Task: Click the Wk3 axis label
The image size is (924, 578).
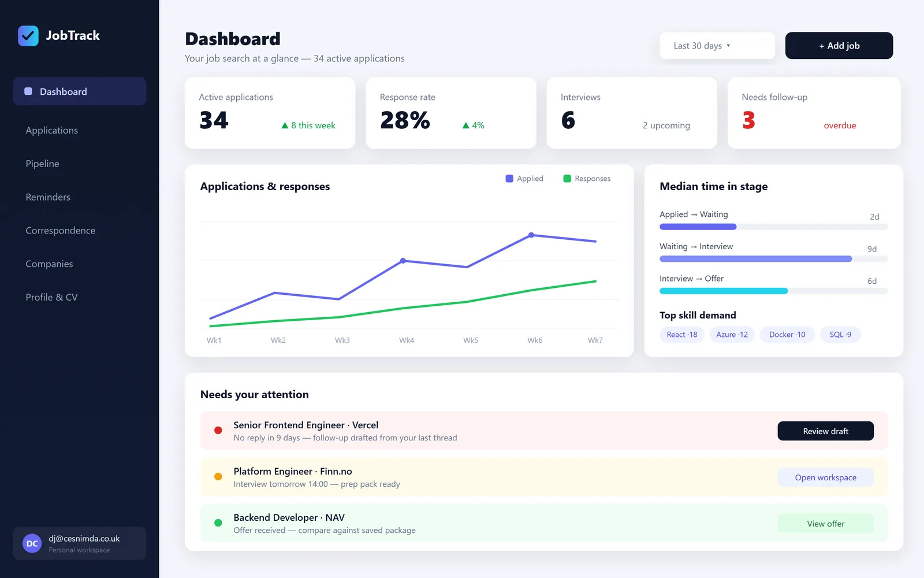Action: pos(342,340)
